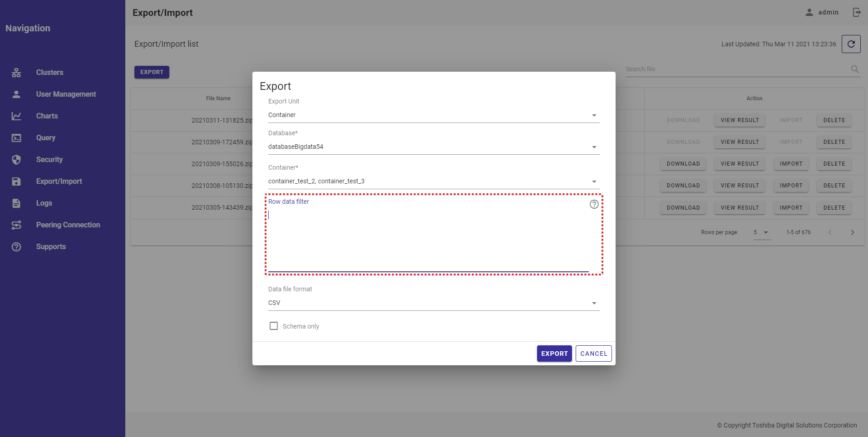The height and width of the screenshot is (437, 868).
Task: Click VIEW RESULT for 20210309-155026.zip
Action: click(x=740, y=164)
